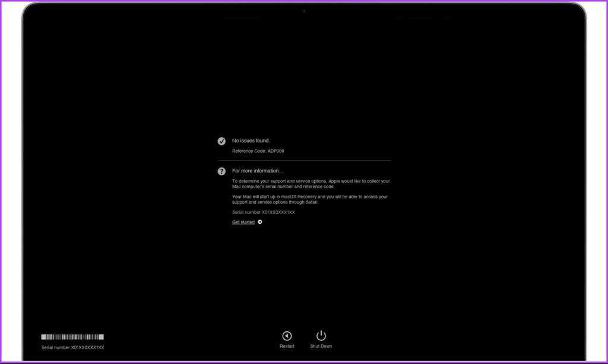608x364 pixels.
Task: Click the checkmark icon beside No issues found
Action: click(221, 141)
